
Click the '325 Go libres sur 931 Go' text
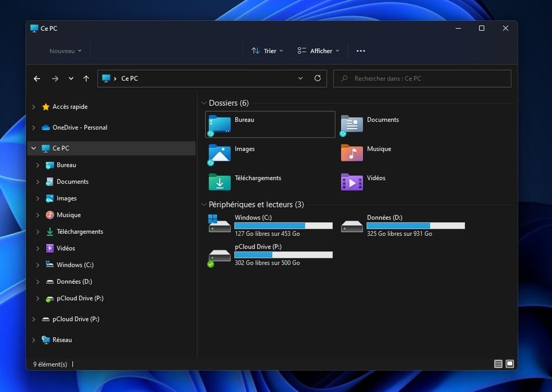coord(400,234)
